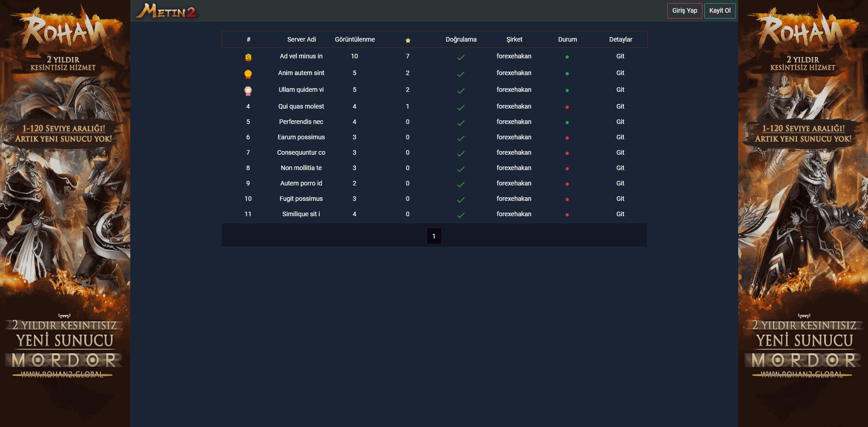Click the pink third-place medal icon

point(248,90)
